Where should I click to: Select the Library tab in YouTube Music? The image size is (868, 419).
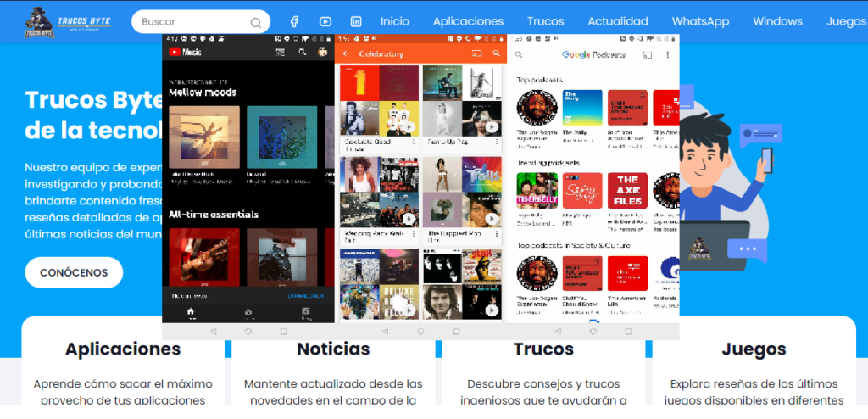coord(305,313)
